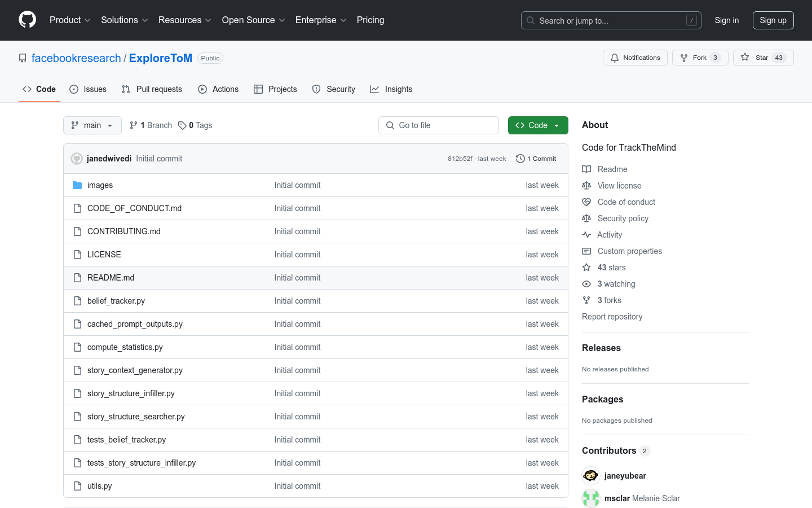Click the file icon for utils.py

click(x=77, y=486)
